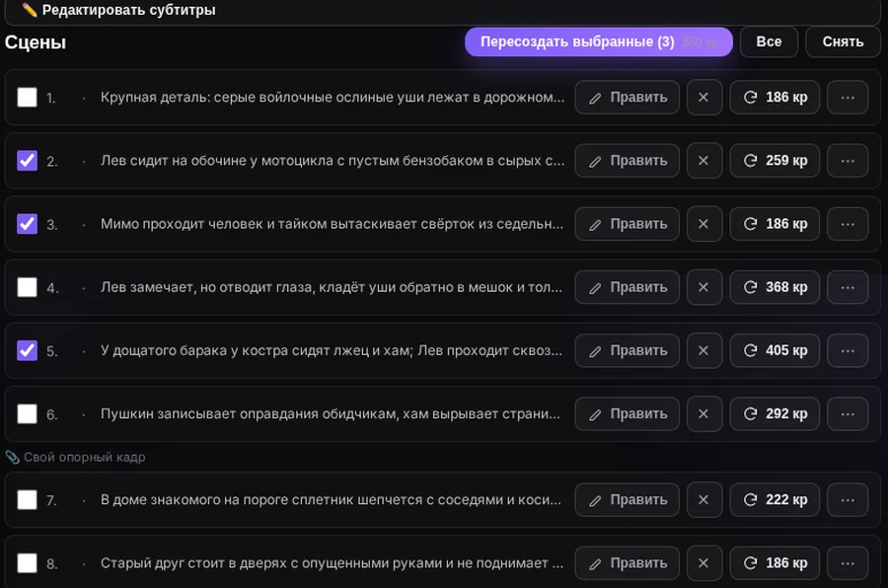
Task: Mark scene 7 checkbox about сплетник
Action: point(28,500)
